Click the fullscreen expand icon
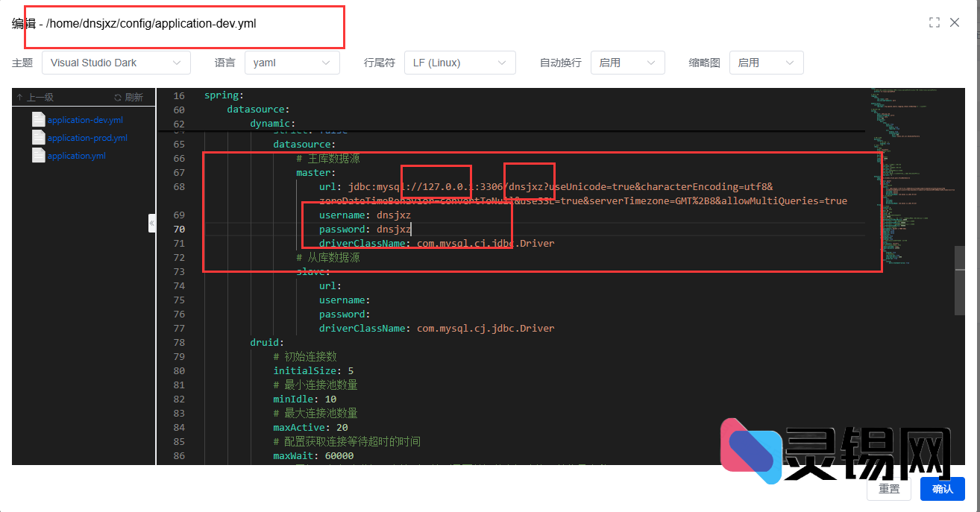The height and width of the screenshot is (512, 980). [934, 23]
